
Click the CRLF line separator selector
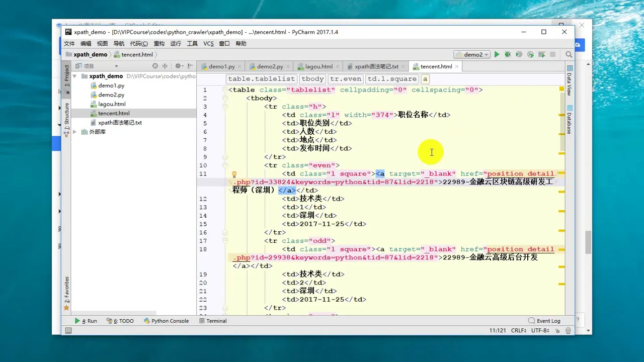coord(519,330)
